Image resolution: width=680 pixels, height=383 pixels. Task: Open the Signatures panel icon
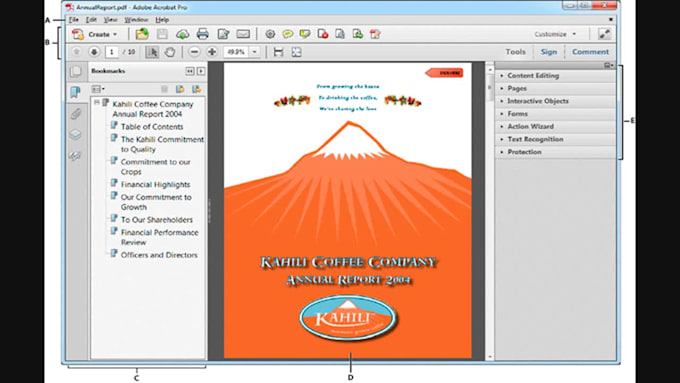click(x=75, y=156)
